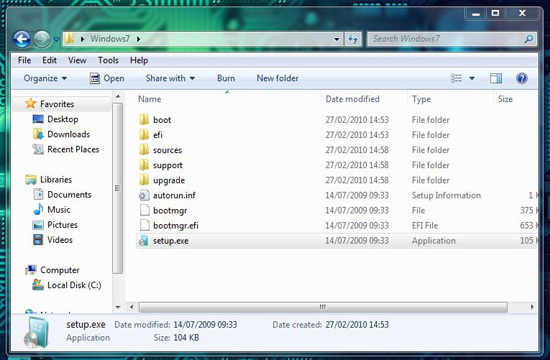Click the upgrade folder icon
550x360 pixels.
click(144, 180)
